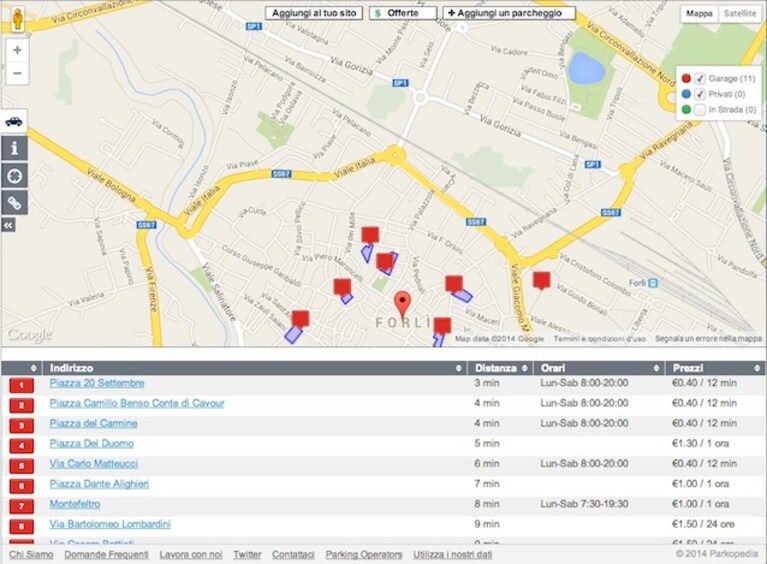Open Piazza Camillo Benso Conte di Cavour
This screenshot has width=767, height=564.
pyautogui.click(x=137, y=403)
